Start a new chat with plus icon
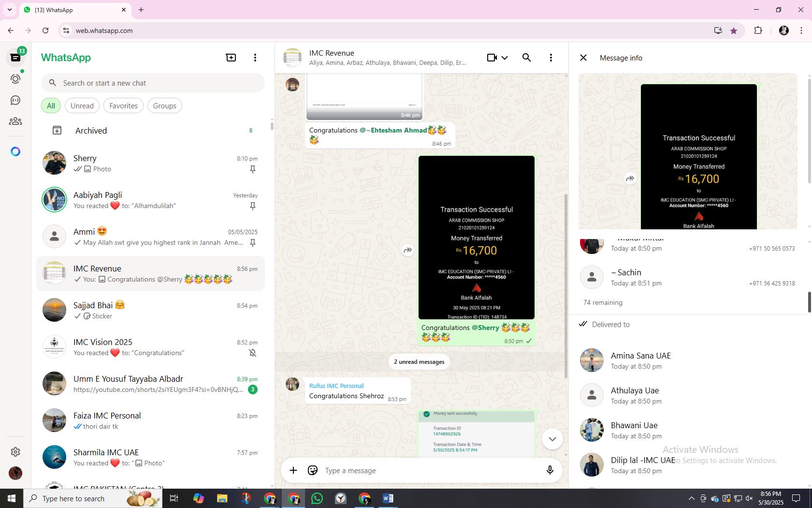The image size is (812, 508). (x=231, y=58)
